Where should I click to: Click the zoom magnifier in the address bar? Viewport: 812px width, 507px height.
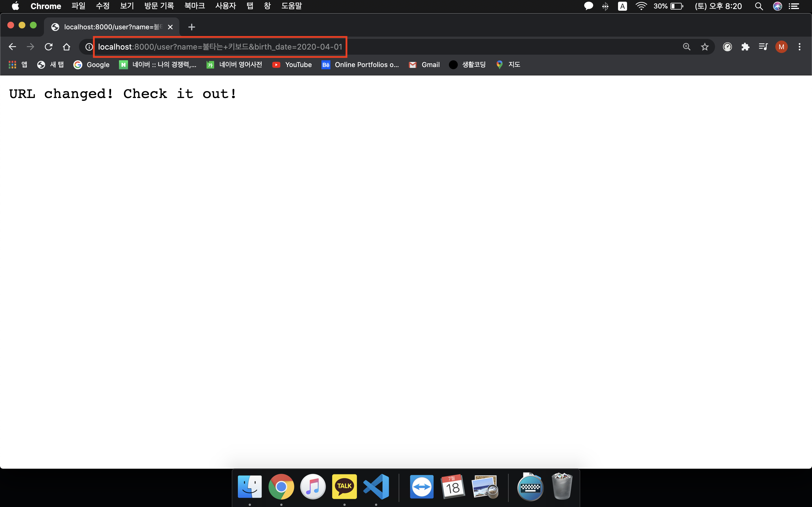pos(687,46)
